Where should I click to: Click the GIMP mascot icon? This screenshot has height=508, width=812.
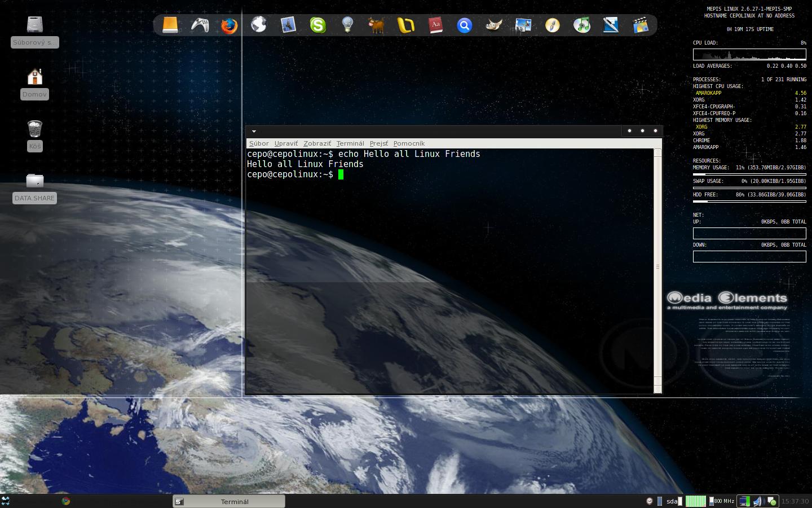(494, 25)
